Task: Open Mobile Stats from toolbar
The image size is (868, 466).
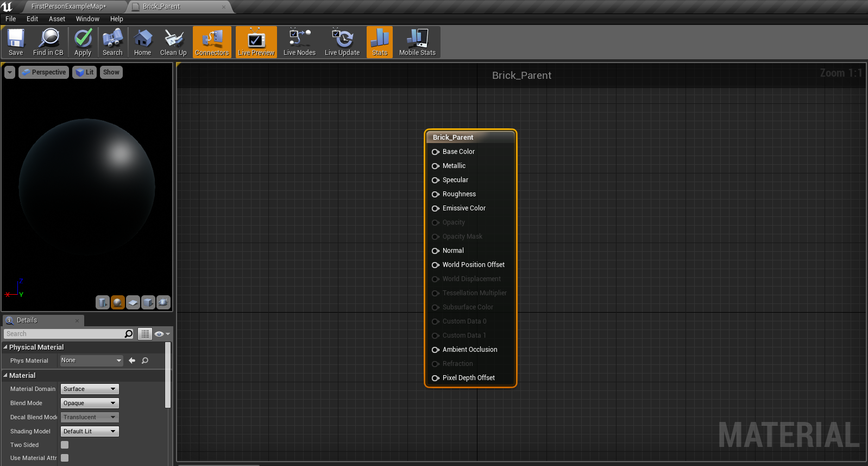Action: [417, 42]
